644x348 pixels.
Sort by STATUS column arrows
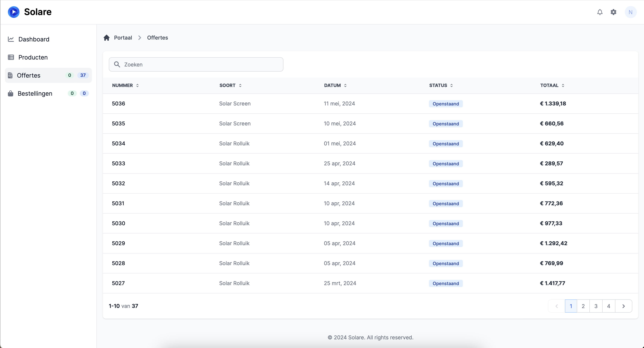coord(452,85)
